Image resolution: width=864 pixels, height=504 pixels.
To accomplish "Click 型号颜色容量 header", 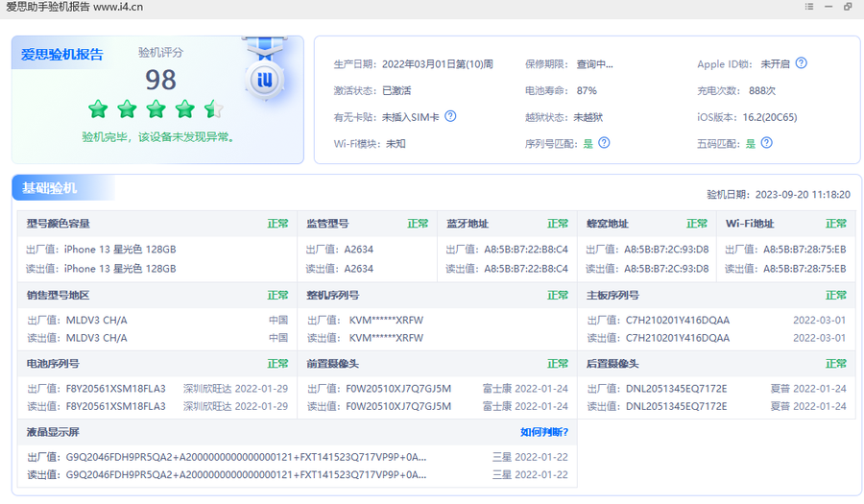I will [x=58, y=224].
